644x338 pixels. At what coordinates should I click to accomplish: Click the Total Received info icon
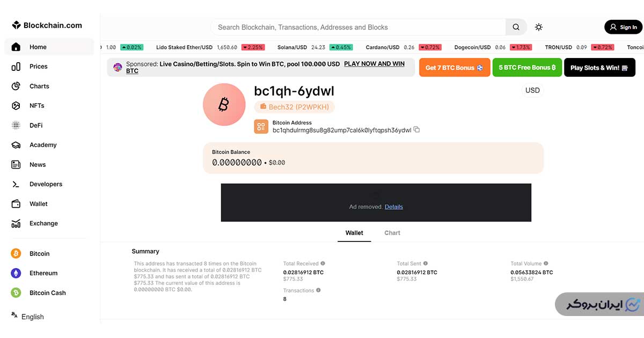(323, 263)
